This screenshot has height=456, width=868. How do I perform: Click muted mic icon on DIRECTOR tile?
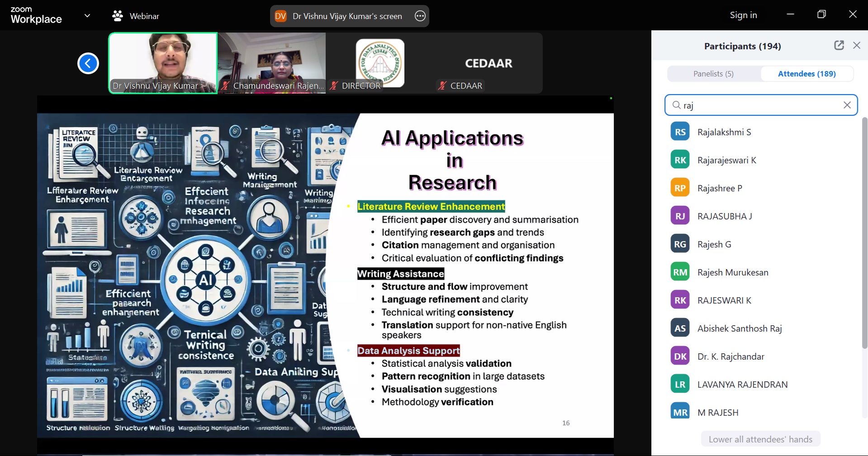tap(334, 85)
